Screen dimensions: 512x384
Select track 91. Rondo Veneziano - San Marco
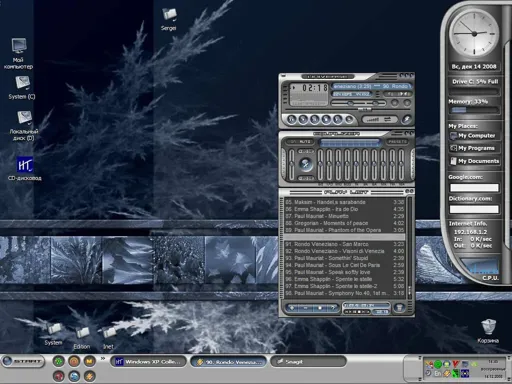point(344,244)
